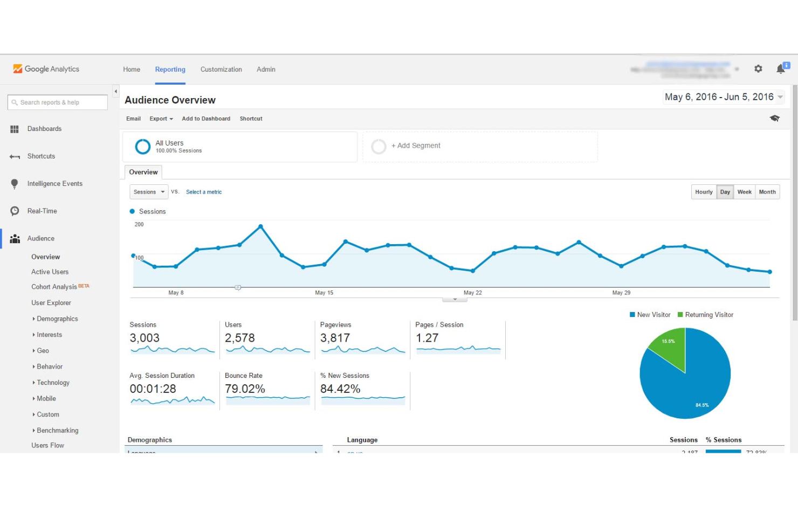Open Users Flow report
This screenshot has height=532, width=798.
(48, 446)
